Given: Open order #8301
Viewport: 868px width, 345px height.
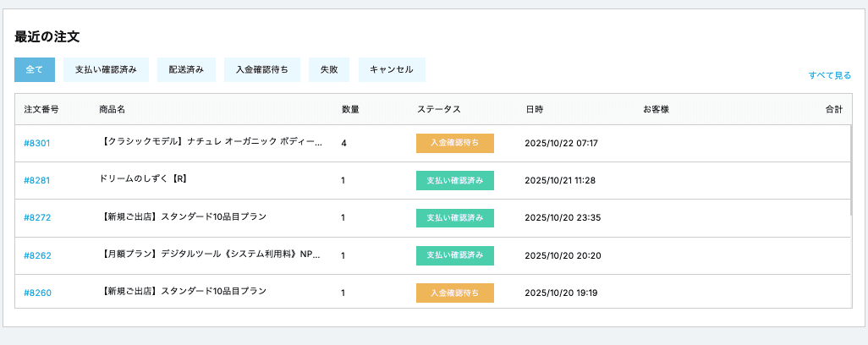Looking at the screenshot, I should pos(37,143).
